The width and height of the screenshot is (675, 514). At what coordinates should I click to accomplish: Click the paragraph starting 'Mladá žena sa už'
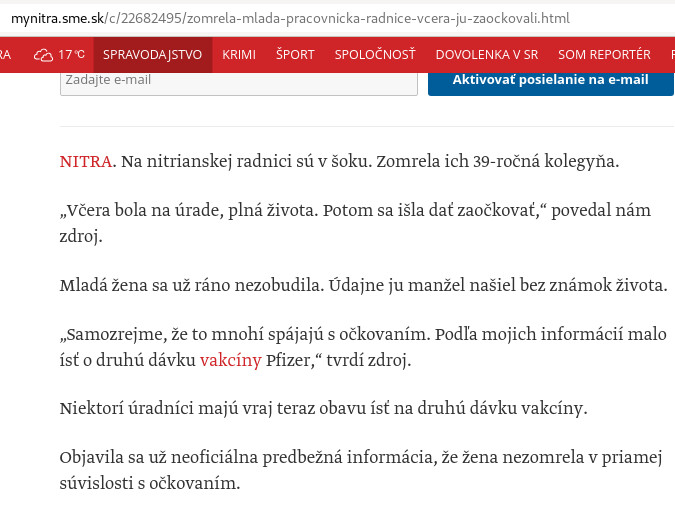(363, 285)
